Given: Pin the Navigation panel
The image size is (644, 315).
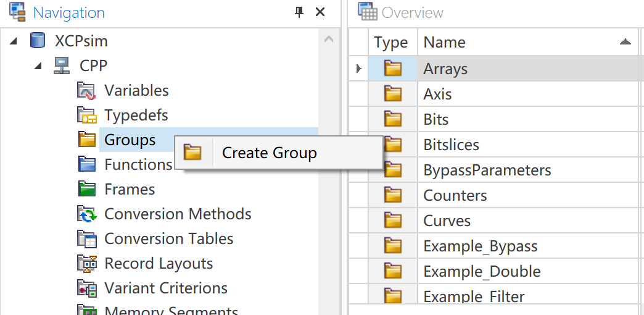Looking at the screenshot, I should pos(299,12).
